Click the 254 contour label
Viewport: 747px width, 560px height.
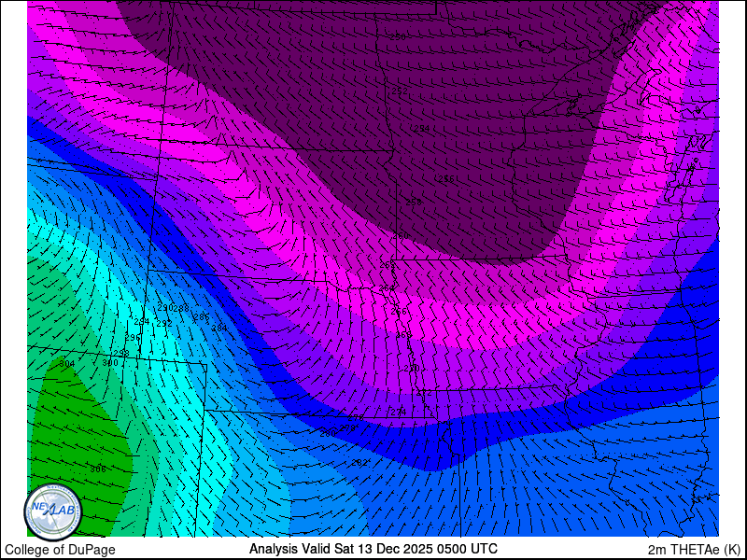(x=422, y=129)
